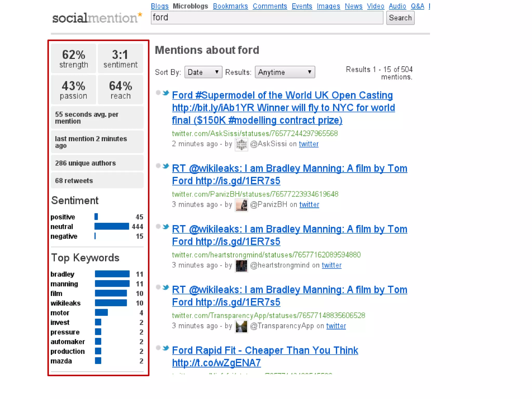Click the @AskSissi avatar thumbnail
532x399 pixels.
pos(241,144)
